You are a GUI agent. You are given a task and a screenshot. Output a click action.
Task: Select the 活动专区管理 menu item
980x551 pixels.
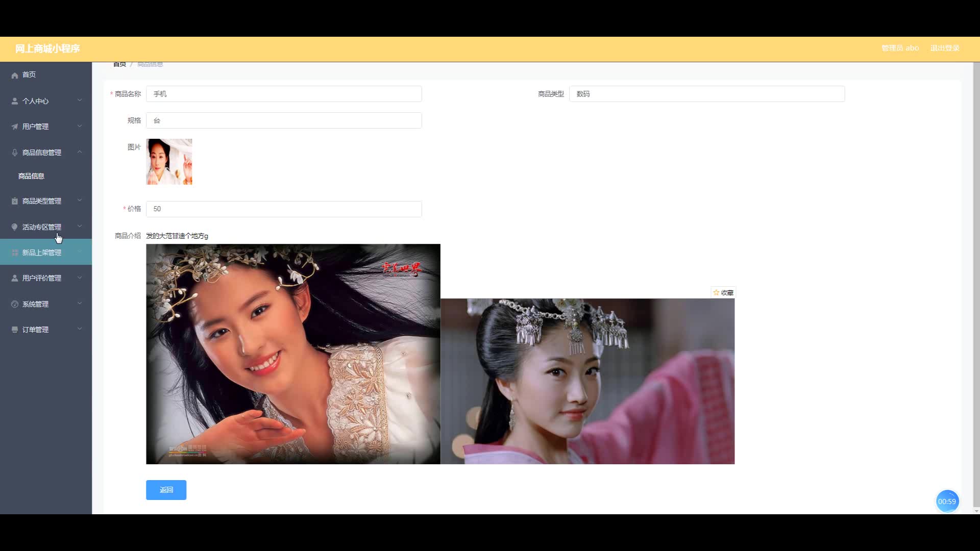[x=46, y=227]
